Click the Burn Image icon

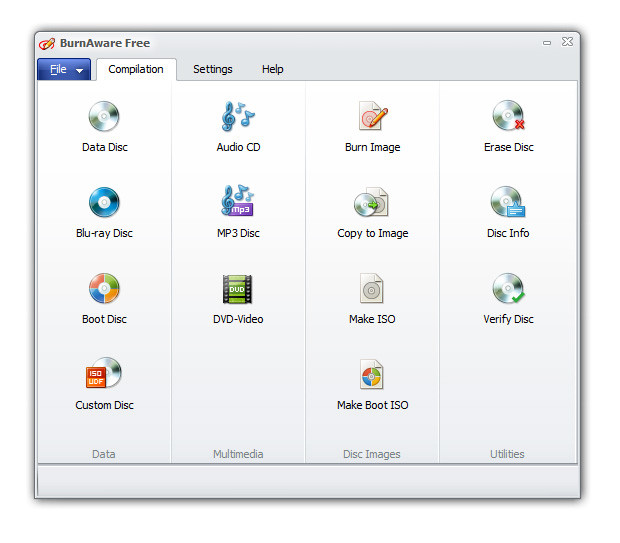[372, 115]
